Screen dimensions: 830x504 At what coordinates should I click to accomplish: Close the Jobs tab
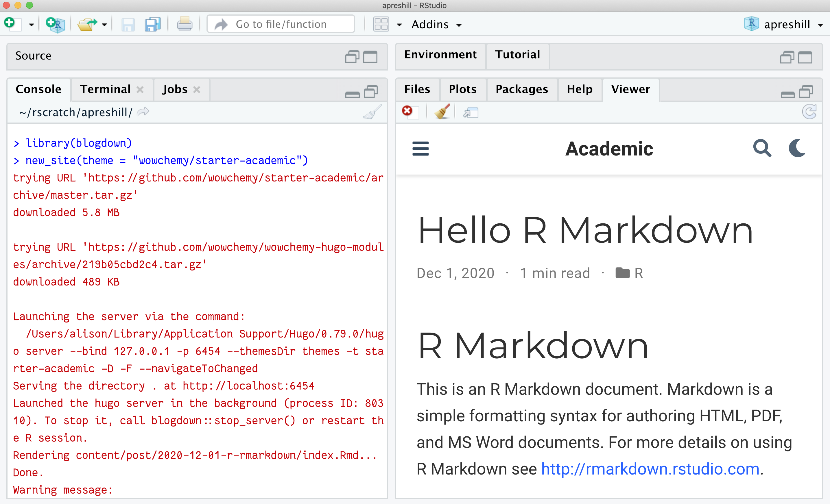pos(197,90)
